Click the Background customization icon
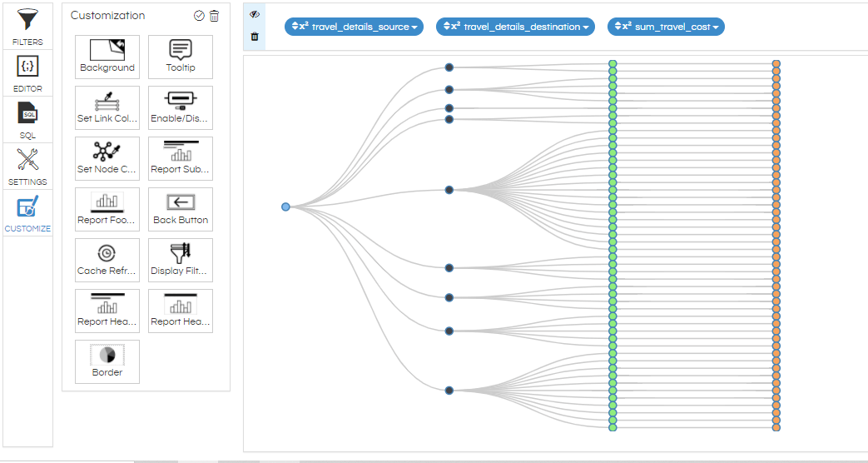This screenshot has height=463, width=868. (107, 57)
